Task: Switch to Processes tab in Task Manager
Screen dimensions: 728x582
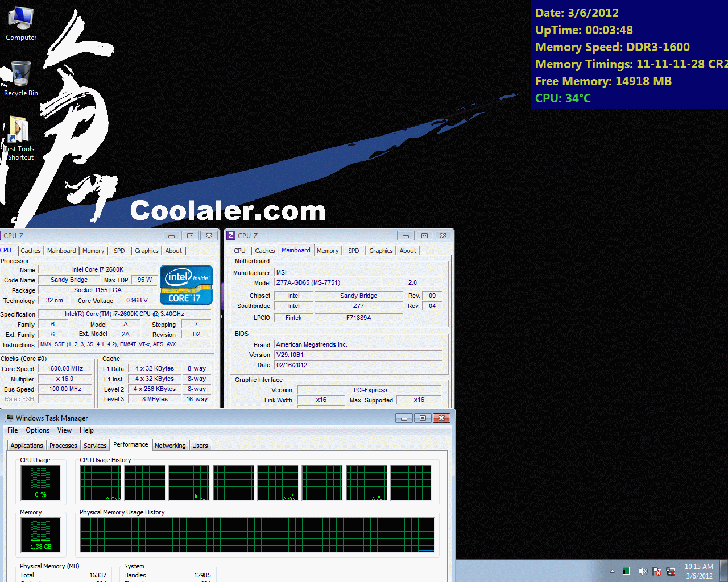Action: click(63, 446)
